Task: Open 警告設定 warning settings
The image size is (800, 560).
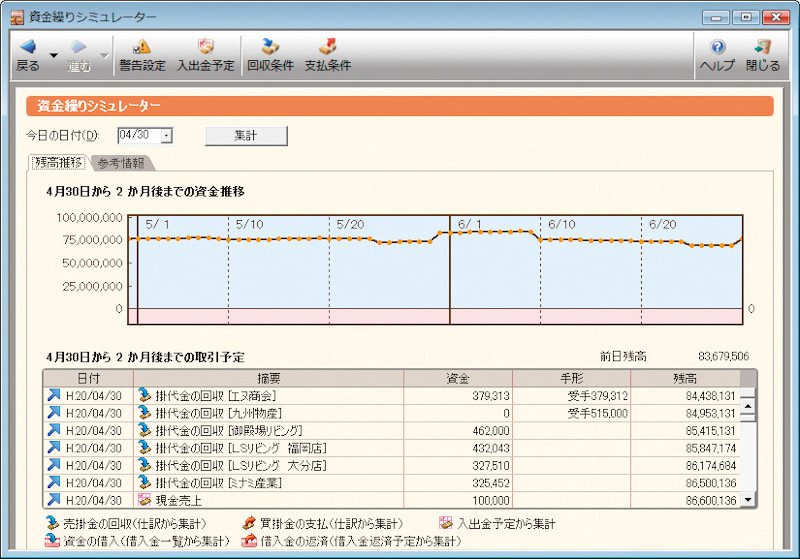Action: point(142,55)
